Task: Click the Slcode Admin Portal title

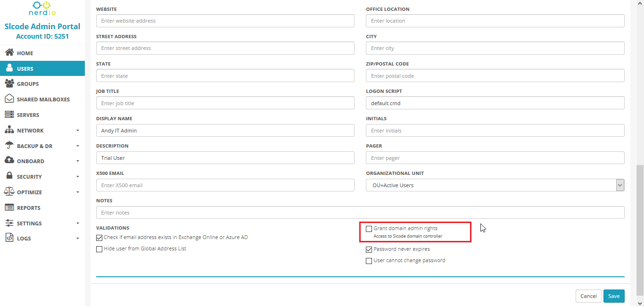Action: tap(42, 26)
